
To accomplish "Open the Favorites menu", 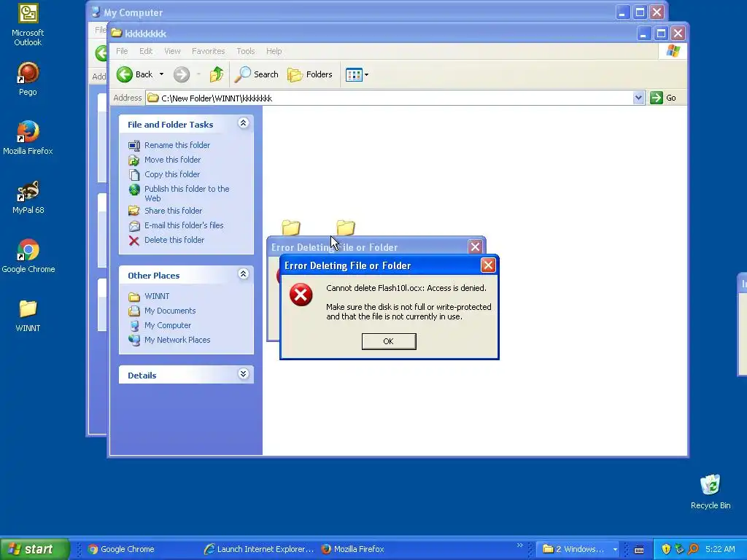I will click(x=208, y=51).
